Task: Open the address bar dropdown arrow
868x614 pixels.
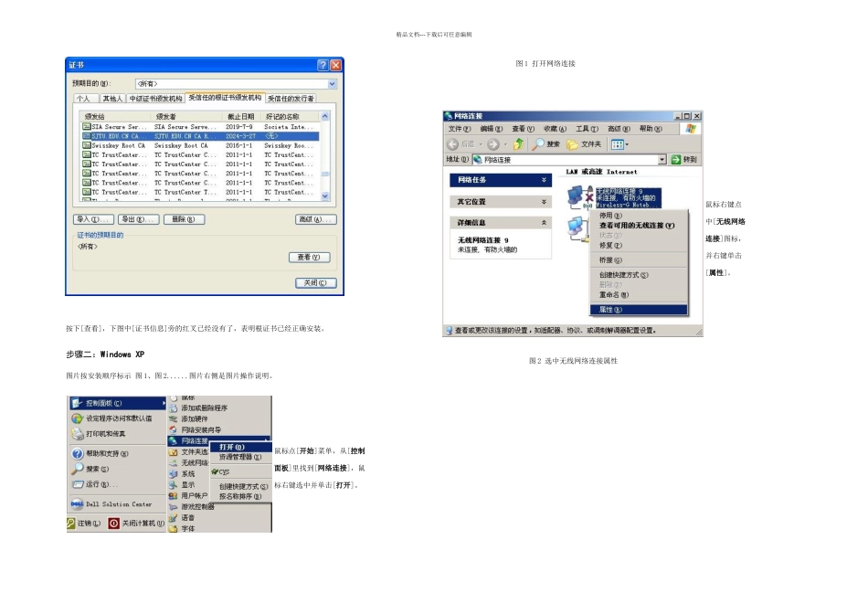Action: click(662, 160)
